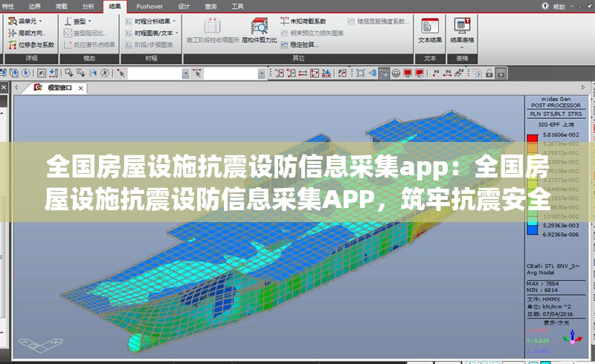
Task: Expand the 梁单元 dropdown
Action: pos(27,21)
